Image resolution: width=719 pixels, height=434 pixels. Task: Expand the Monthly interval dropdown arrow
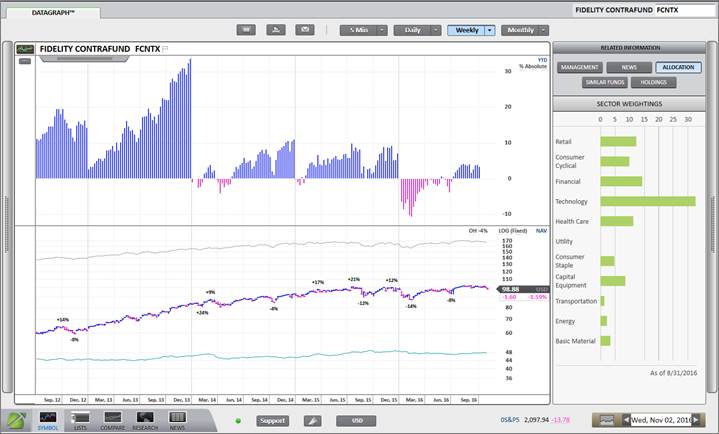coord(544,30)
